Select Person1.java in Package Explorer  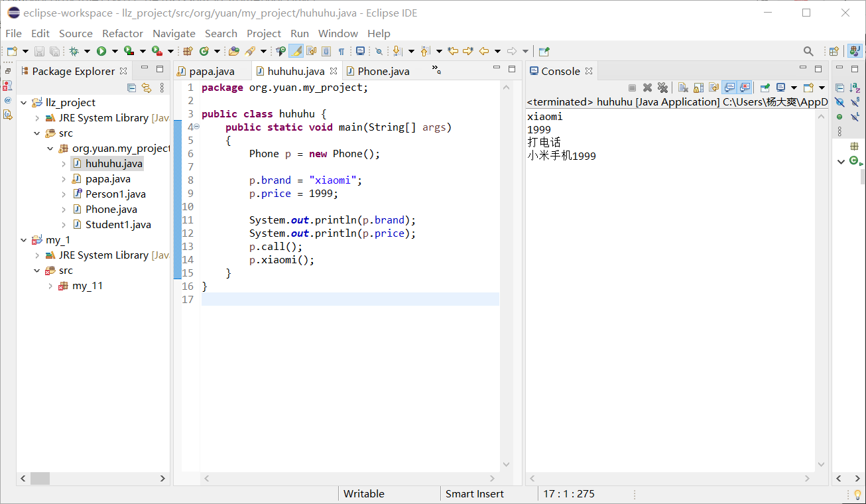115,194
